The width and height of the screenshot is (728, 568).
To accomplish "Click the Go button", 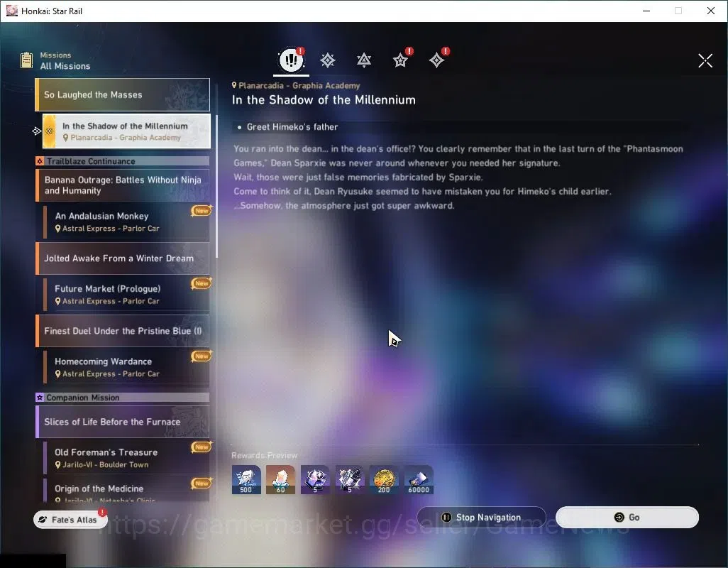I will (x=627, y=518).
